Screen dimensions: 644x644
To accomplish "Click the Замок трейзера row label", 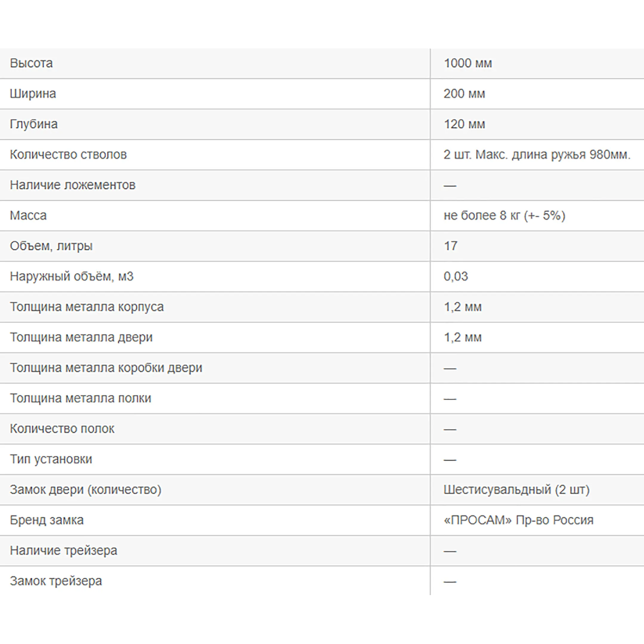I will [56, 581].
